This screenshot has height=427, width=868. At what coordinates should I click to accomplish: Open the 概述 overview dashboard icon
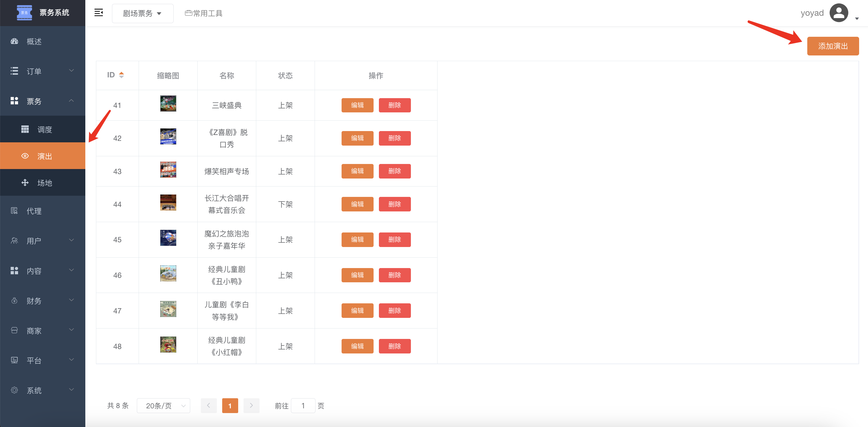tap(15, 42)
